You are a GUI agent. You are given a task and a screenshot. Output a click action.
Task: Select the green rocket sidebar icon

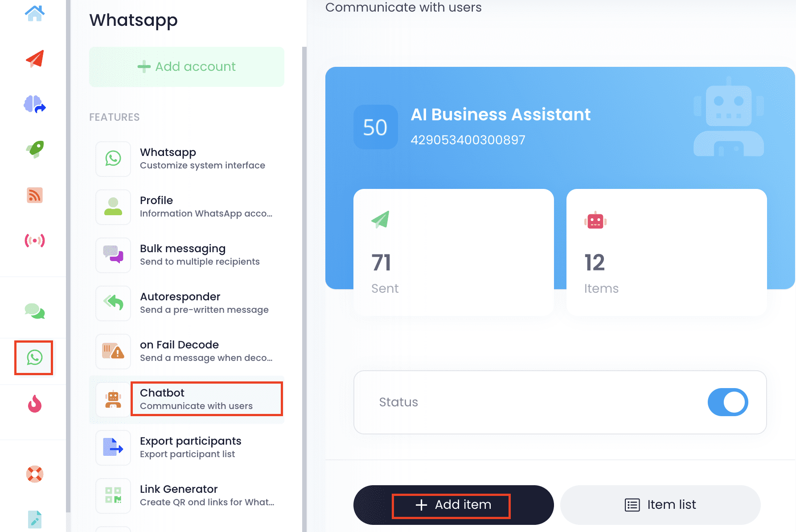34,150
